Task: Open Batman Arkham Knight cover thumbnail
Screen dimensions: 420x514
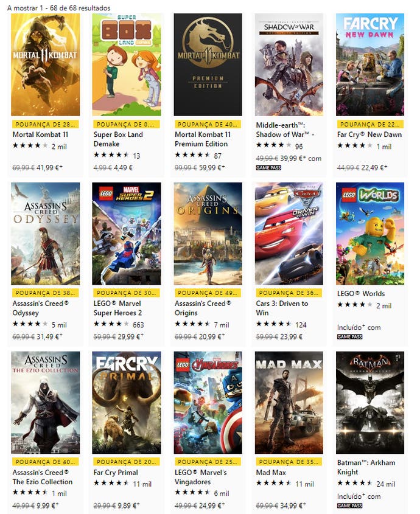Action: (x=370, y=403)
